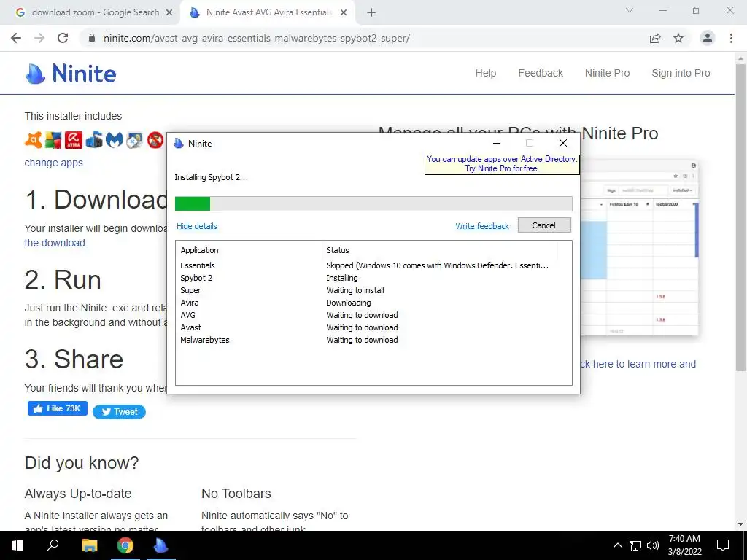Click Ninite Pro screenshot thumbnail
Screen dimensions: 747x560
[x=639, y=248]
